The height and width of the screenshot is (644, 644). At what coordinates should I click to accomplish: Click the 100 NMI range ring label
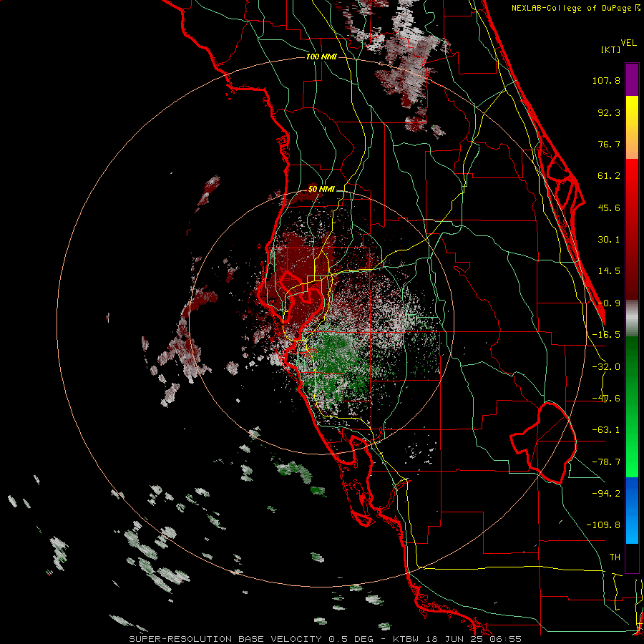tap(321, 57)
